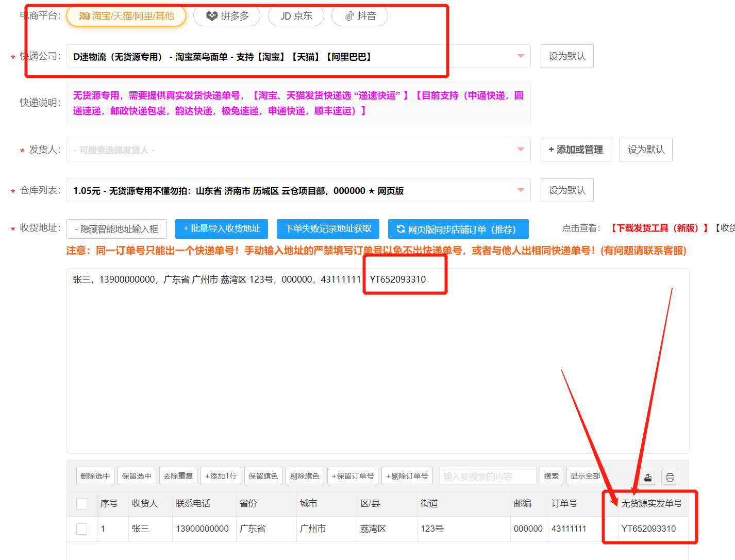
Task: Select the JD 京东 platform option
Action: pyautogui.click(x=296, y=16)
